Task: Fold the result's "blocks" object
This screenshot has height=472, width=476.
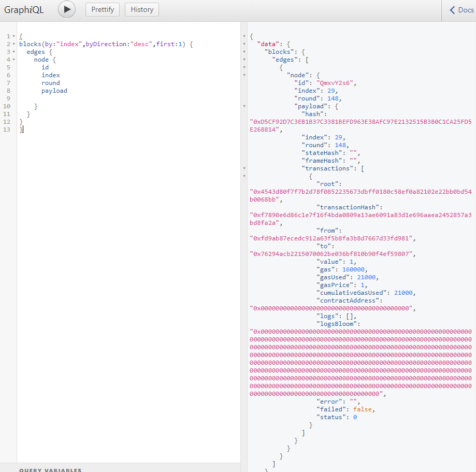Action: (244, 52)
